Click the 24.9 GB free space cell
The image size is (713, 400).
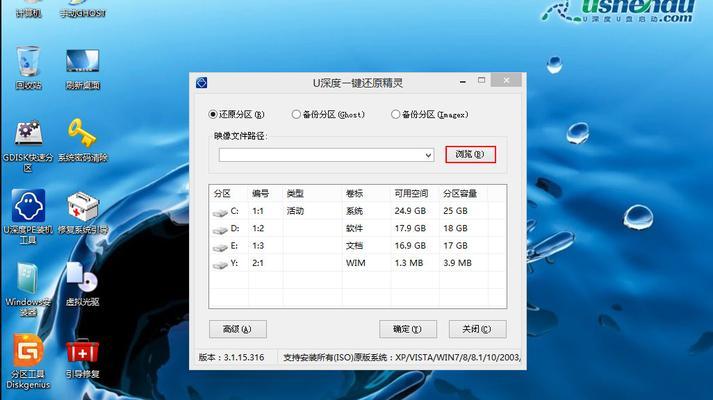pyautogui.click(x=410, y=211)
